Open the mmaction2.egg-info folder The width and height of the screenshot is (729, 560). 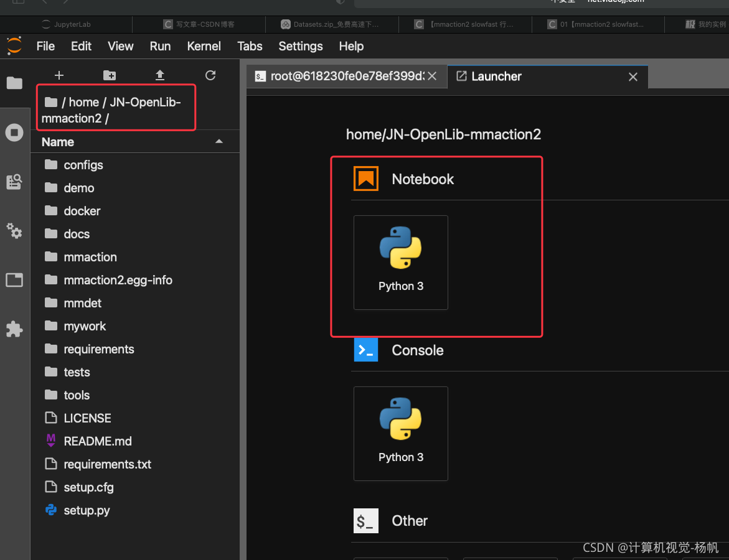[135, 280]
